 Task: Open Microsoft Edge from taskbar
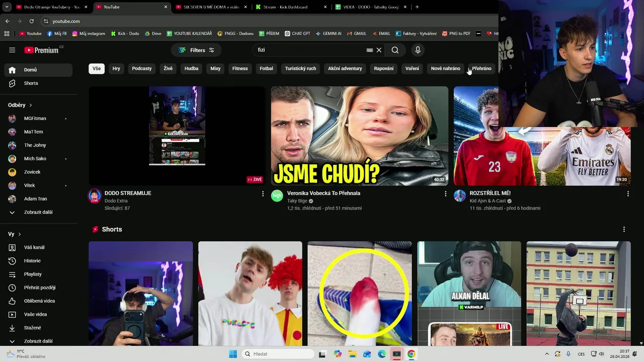coord(382,354)
